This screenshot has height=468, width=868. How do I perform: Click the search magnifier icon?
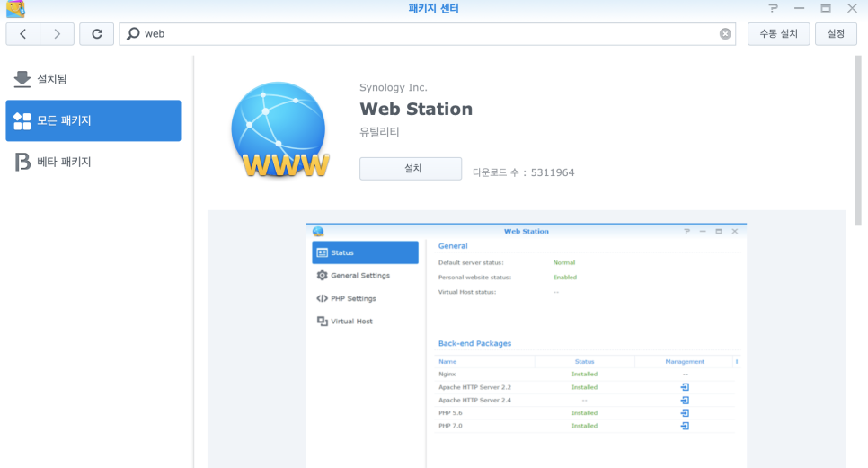pyautogui.click(x=133, y=34)
